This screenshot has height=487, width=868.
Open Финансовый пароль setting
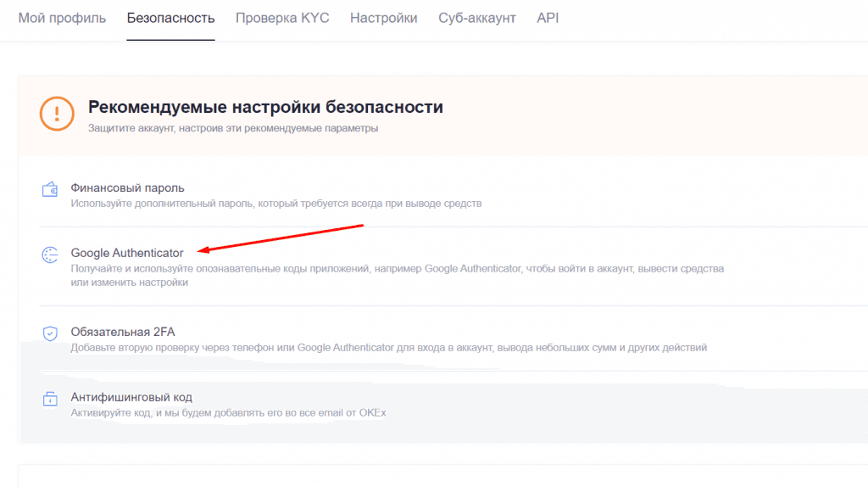point(127,188)
